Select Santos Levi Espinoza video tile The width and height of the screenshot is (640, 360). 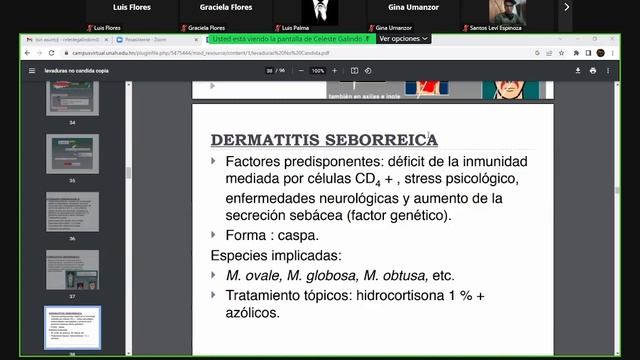(508, 16)
